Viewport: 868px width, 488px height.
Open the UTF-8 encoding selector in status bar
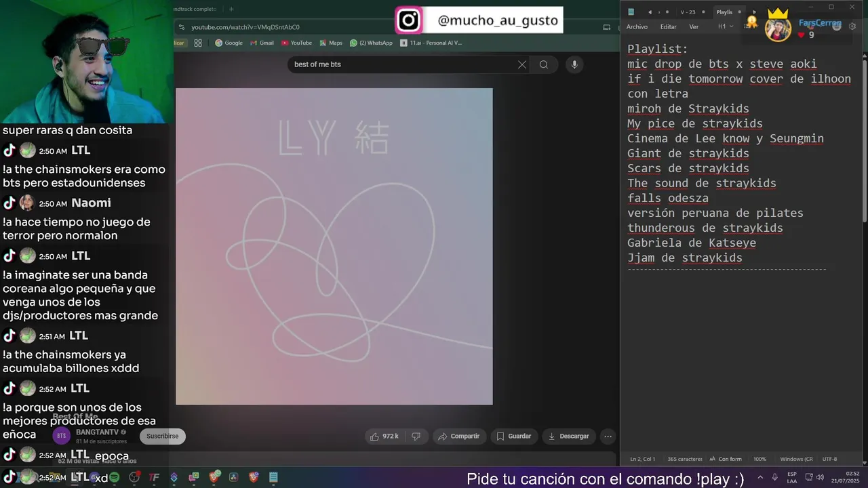829,459
